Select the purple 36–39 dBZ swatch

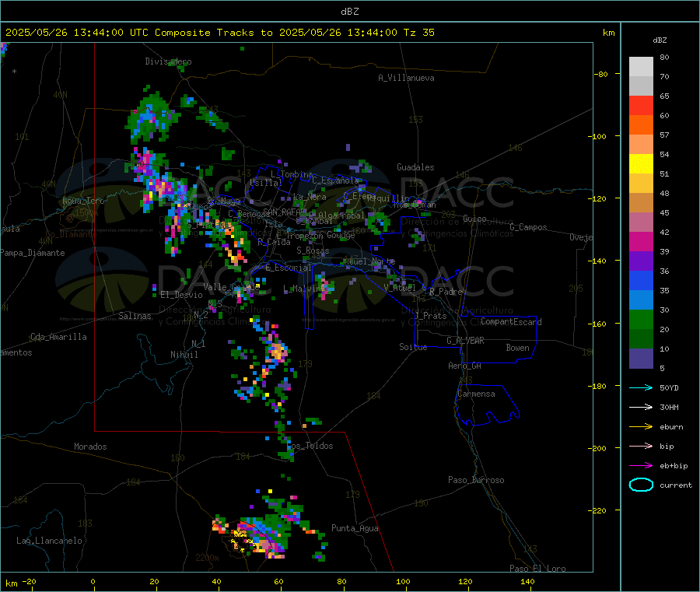coord(641,261)
